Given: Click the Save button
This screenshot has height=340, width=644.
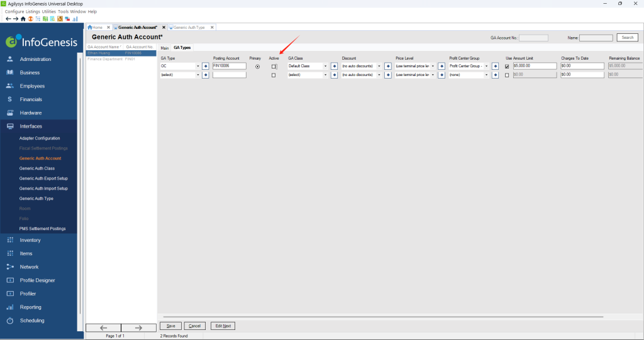Looking at the screenshot, I should (x=171, y=326).
